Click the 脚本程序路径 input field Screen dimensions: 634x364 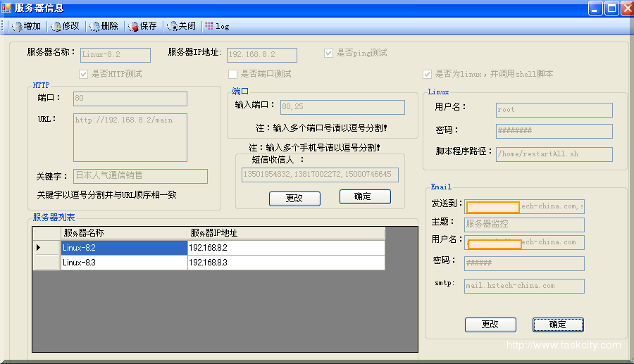(554, 153)
